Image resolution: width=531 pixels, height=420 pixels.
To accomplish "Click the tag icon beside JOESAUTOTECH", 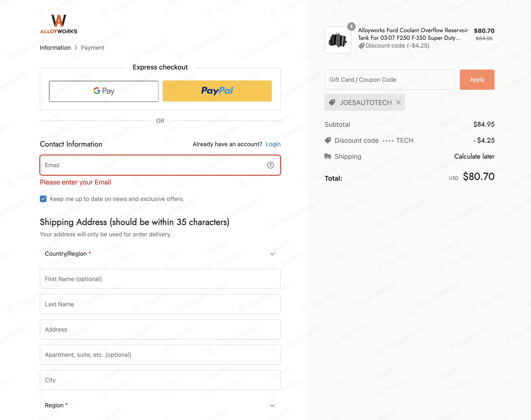I will tap(332, 103).
